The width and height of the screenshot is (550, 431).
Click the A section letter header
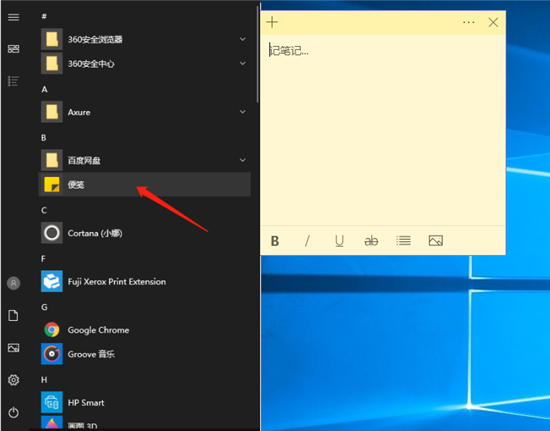pyautogui.click(x=44, y=89)
